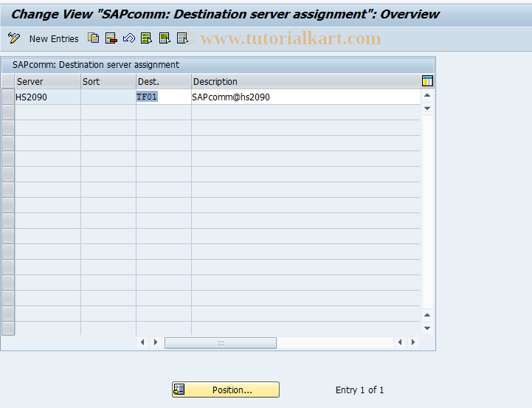Click the upper scroll up arrow
This screenshot has width=532, height=408.
[x=427, y=95]
